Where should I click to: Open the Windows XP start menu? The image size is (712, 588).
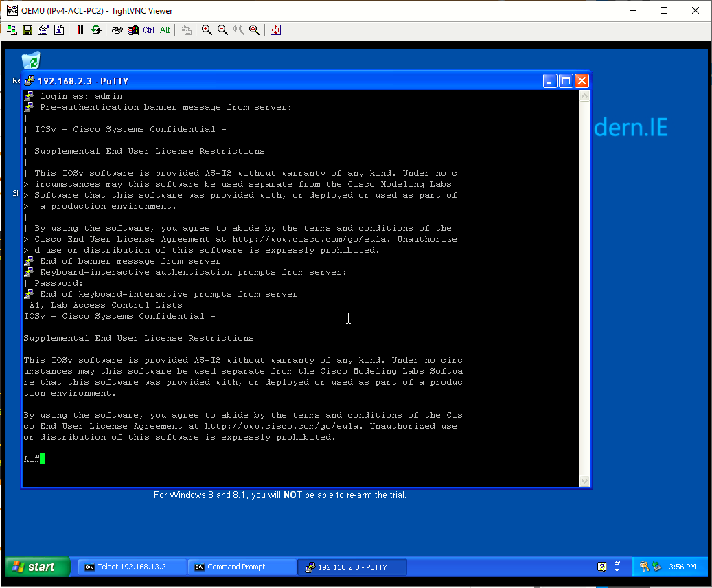(x=38, y=567)
